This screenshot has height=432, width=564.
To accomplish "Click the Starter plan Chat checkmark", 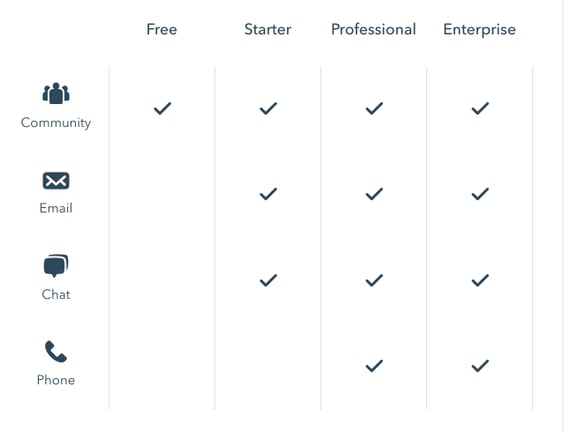I will tap(268, 280).
